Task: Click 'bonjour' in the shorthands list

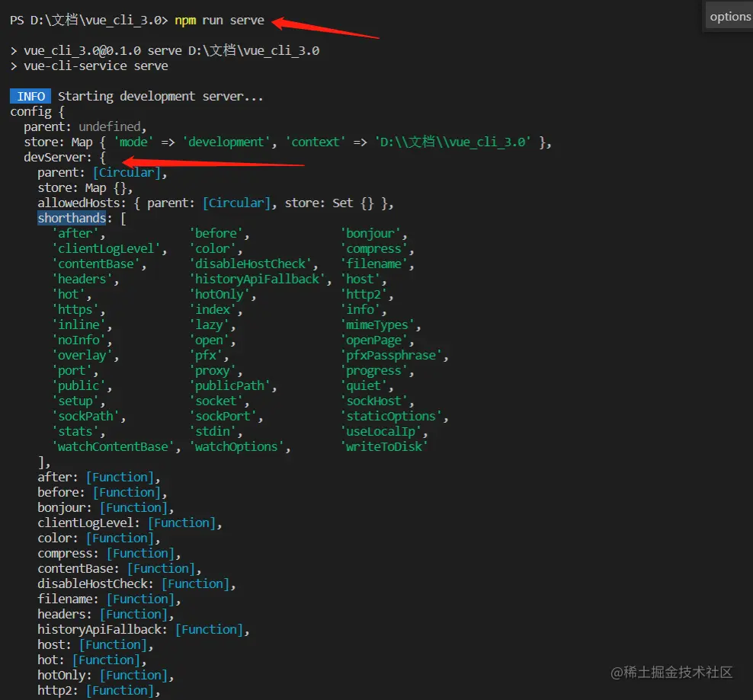Action: click(370, 233)
